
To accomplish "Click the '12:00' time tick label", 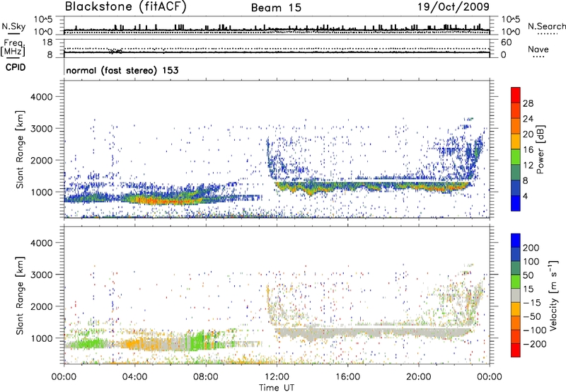I will [x=277, y=377].
